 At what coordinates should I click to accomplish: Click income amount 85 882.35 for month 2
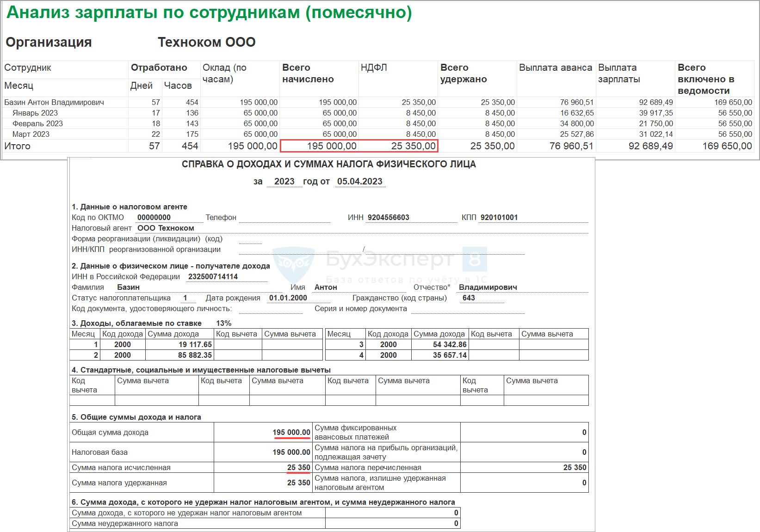click(195, 355)
